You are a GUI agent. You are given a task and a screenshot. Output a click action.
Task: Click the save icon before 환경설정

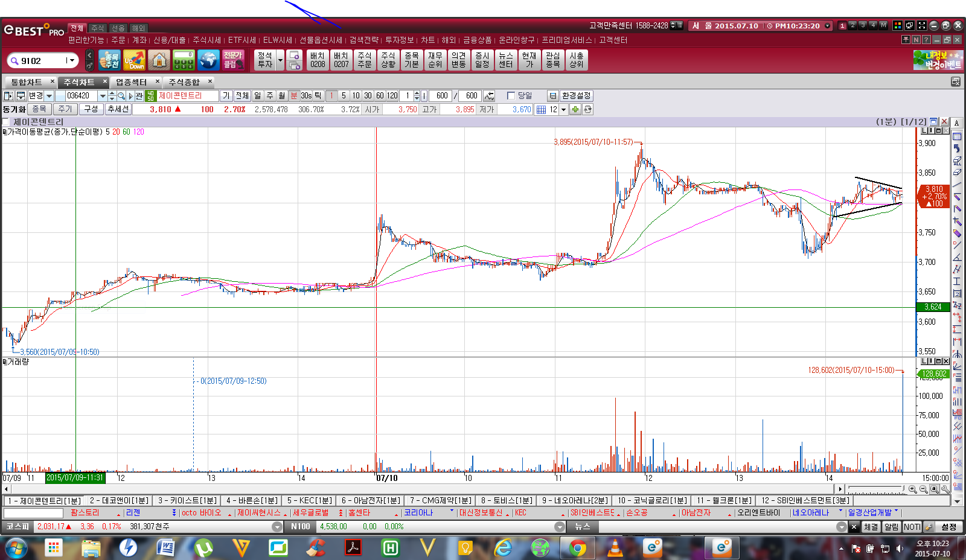click(x=552, y=96)
